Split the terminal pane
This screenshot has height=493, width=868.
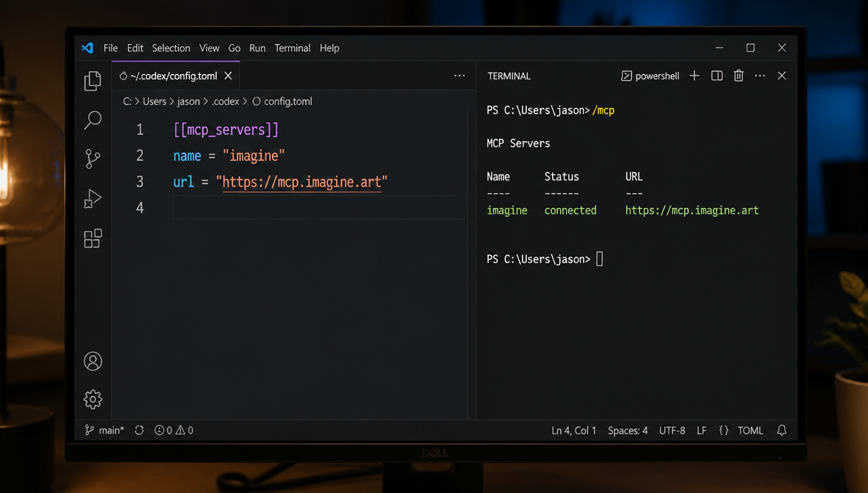tap(717, 76)
